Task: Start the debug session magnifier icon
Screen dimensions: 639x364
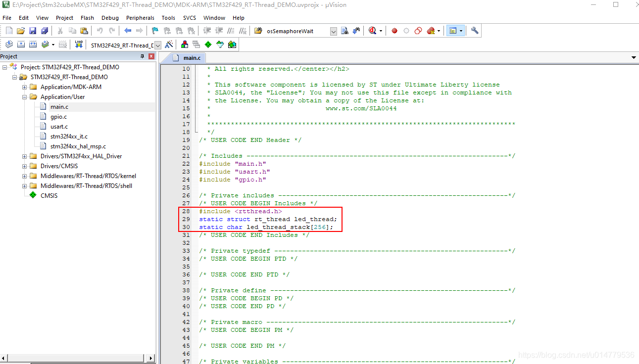Action: tap(372, 31)
